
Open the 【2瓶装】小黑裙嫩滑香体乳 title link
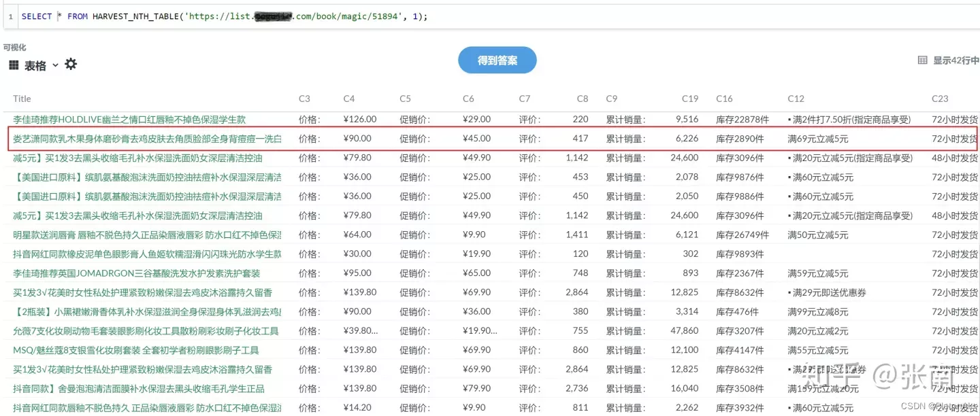point(147,311)
